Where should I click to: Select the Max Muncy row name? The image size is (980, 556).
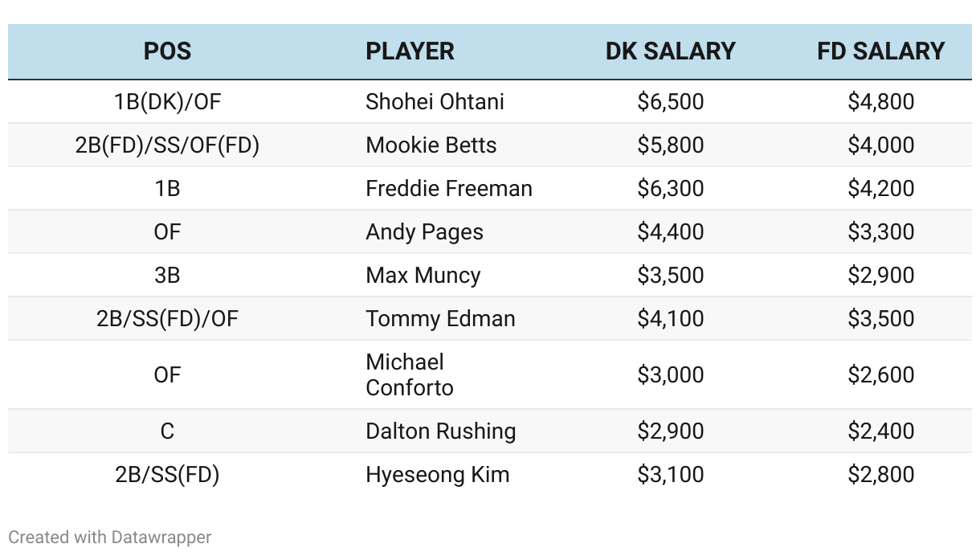point(423,276)
